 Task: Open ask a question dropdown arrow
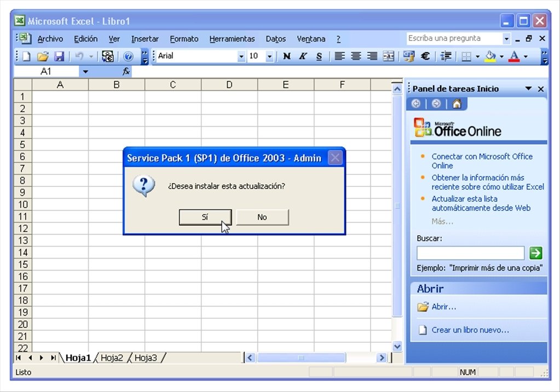pos(506,38)
